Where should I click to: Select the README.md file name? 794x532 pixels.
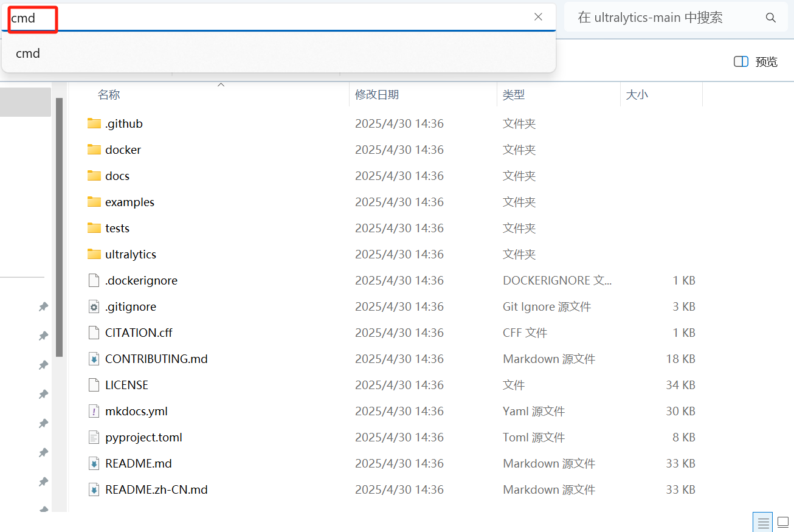(139, 463)
